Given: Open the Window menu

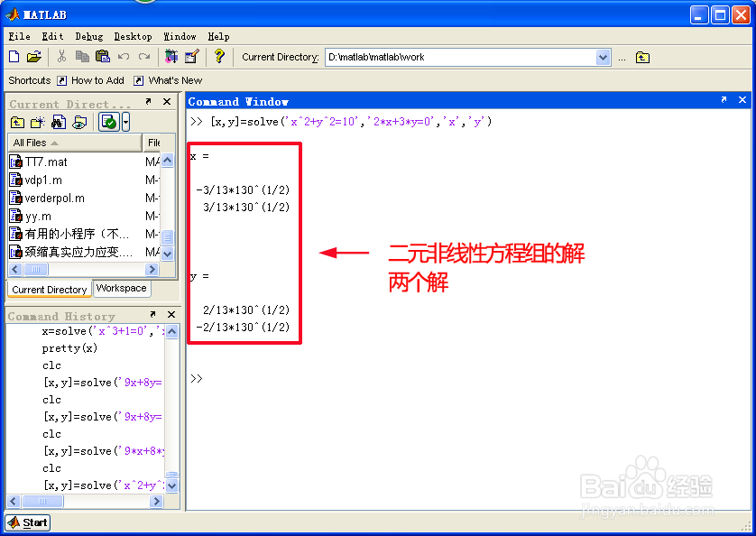Looking at the screenshot, I should click(x=180, y=37).
